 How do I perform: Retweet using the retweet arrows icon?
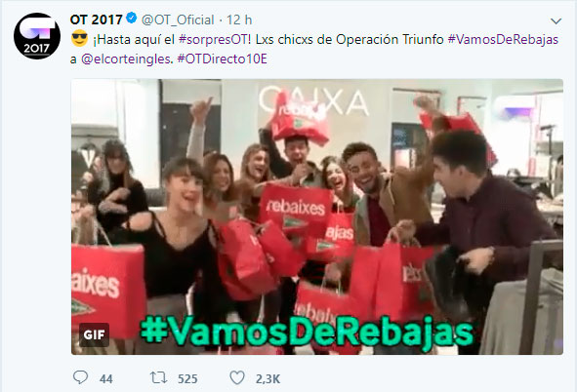158,377
